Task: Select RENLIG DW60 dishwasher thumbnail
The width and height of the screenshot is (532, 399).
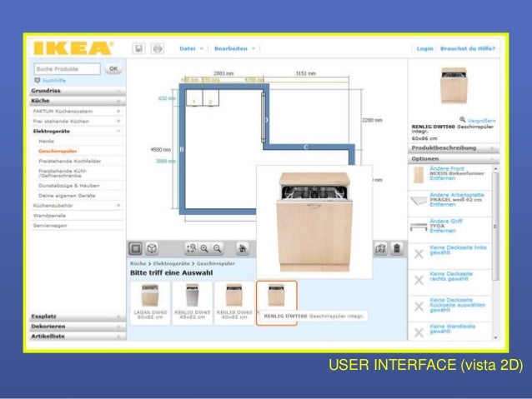Action: (x=234, y=303)
